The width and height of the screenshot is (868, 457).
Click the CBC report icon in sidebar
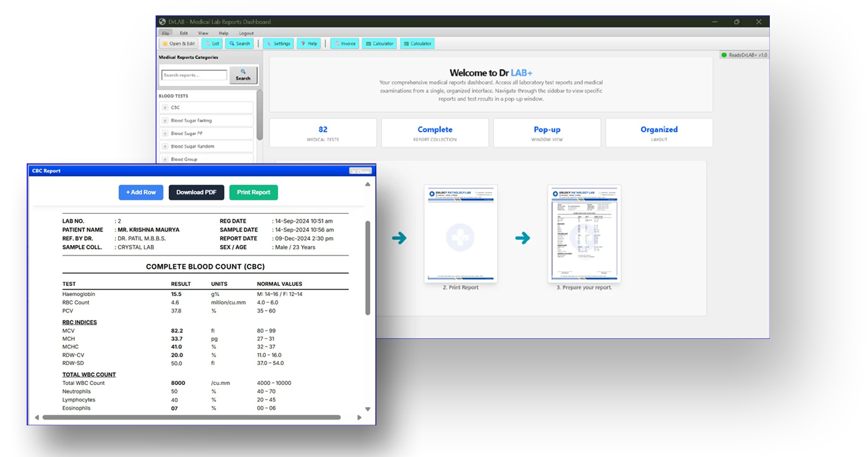pyautogui.click(x=165, y=108)
